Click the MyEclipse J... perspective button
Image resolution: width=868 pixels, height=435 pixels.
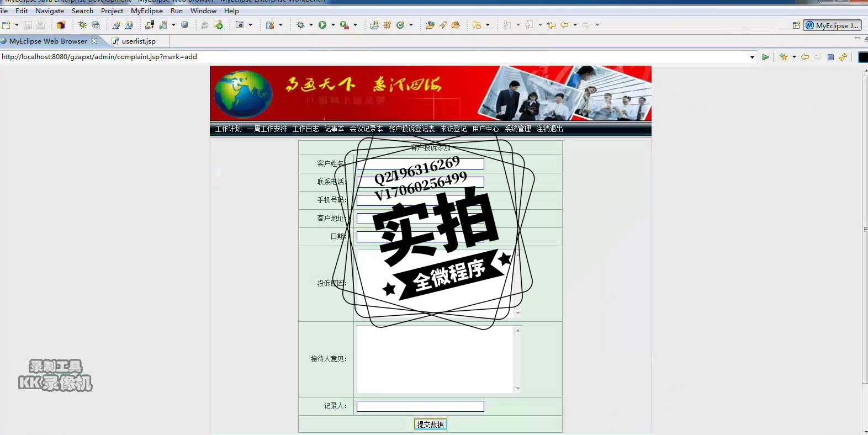[832, 25]
